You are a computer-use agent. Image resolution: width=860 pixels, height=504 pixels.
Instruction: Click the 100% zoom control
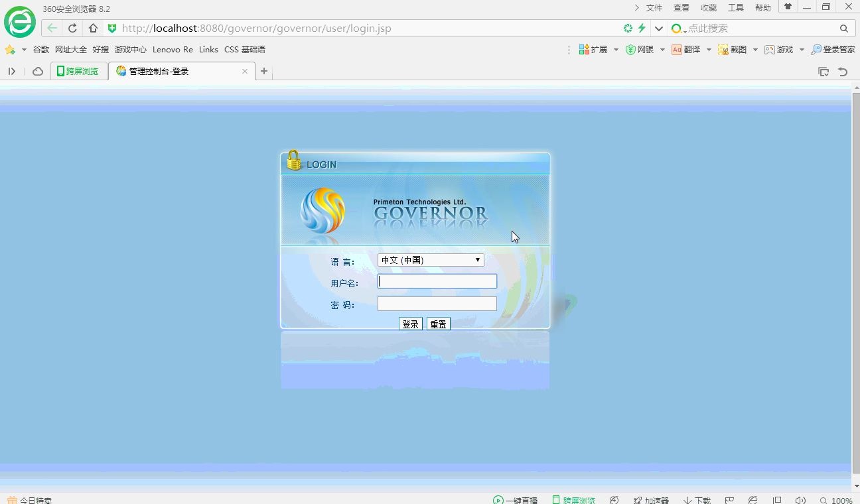(836, 501)
